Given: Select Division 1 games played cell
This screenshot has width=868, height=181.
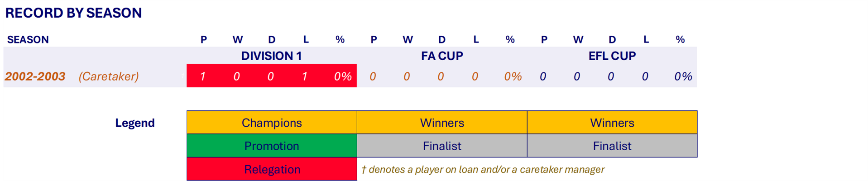Looking at the screenshot, I should (203, 76).
